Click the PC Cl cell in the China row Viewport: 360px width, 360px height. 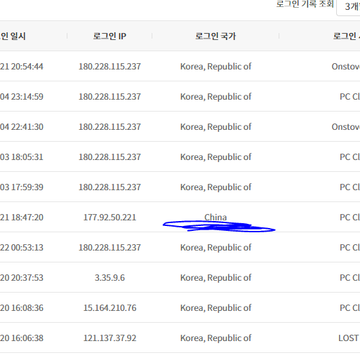pyautogui.click(x=350, y=217)
